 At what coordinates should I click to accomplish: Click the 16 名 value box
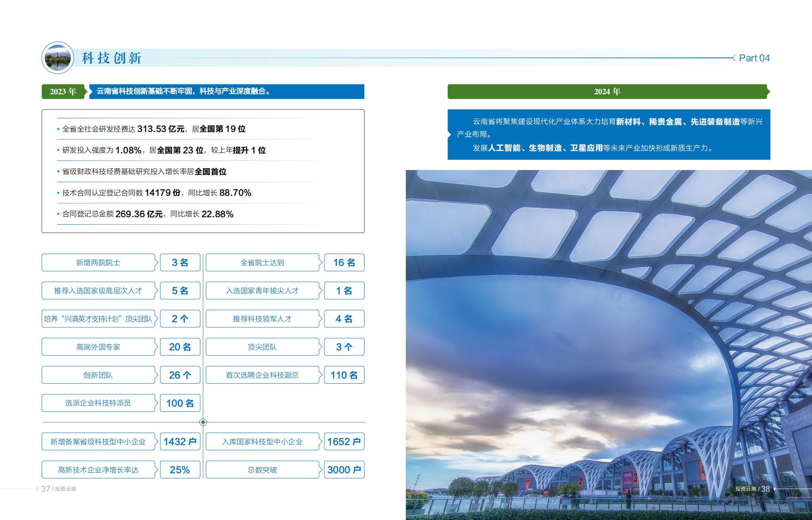point(344,262)
